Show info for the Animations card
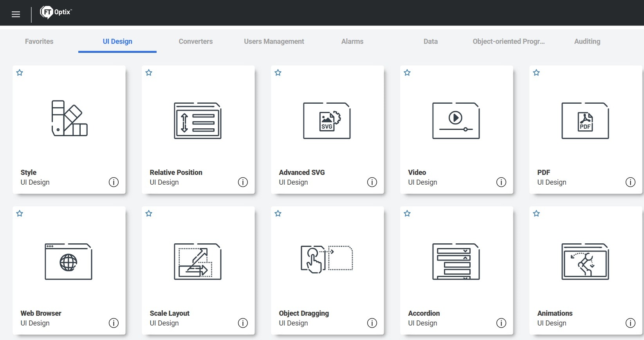Screen dimensions: 644x340 pyautogui.click(x=630, y=323)
